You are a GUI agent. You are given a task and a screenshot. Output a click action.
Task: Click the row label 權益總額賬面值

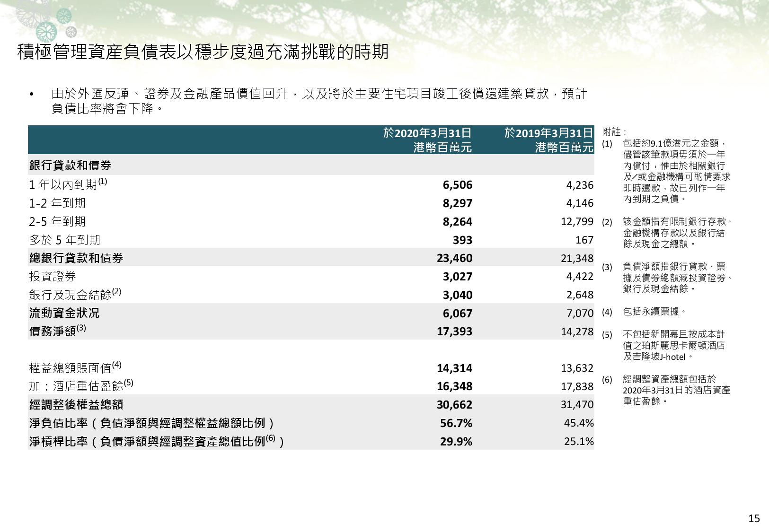pos(75,367)
